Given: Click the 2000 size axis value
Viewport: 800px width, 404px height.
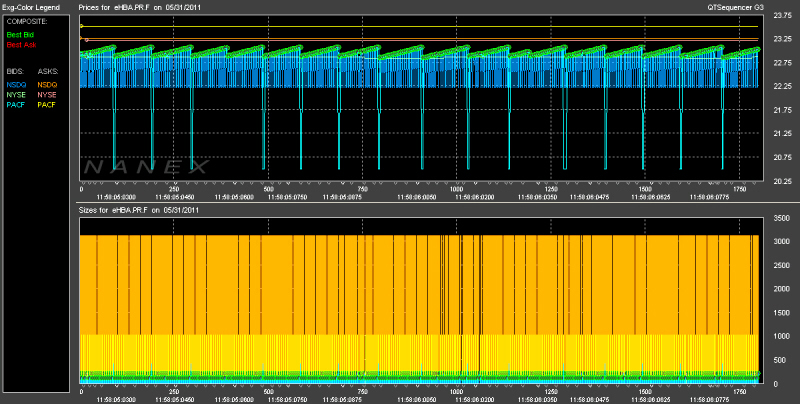Looking at the screenshot, I should [x=783, y=289].
